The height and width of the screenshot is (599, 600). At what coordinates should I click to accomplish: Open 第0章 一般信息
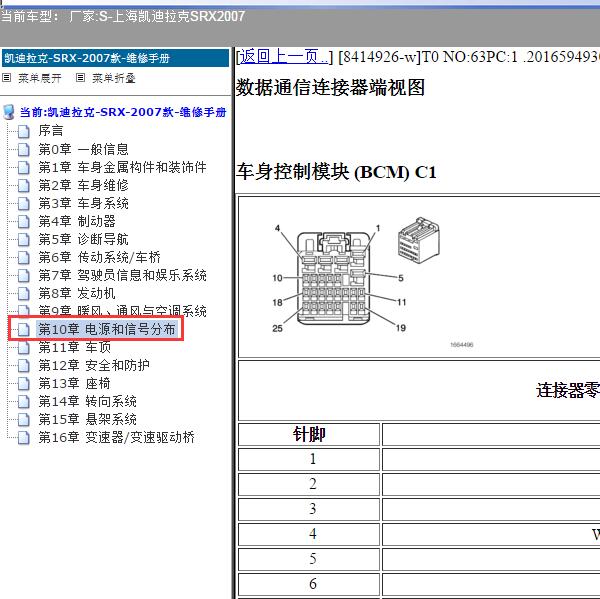pyautogui.click(x=83, y=149)
